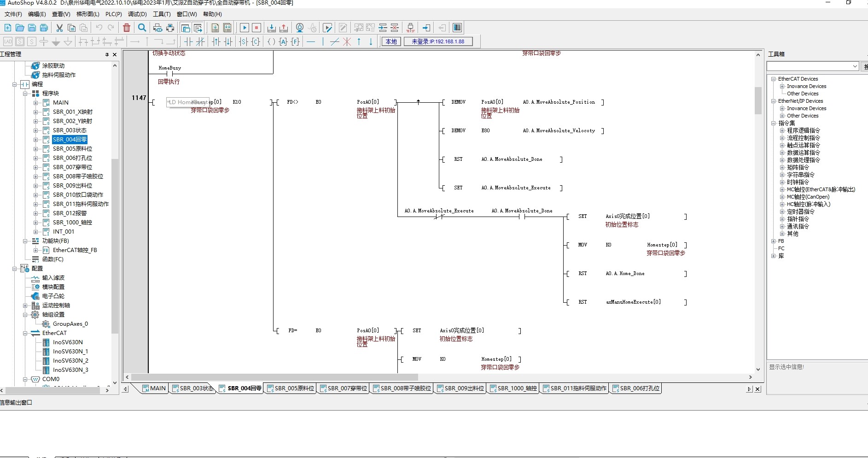
Task: Open the 文件(F) menu
Action: 13,14
